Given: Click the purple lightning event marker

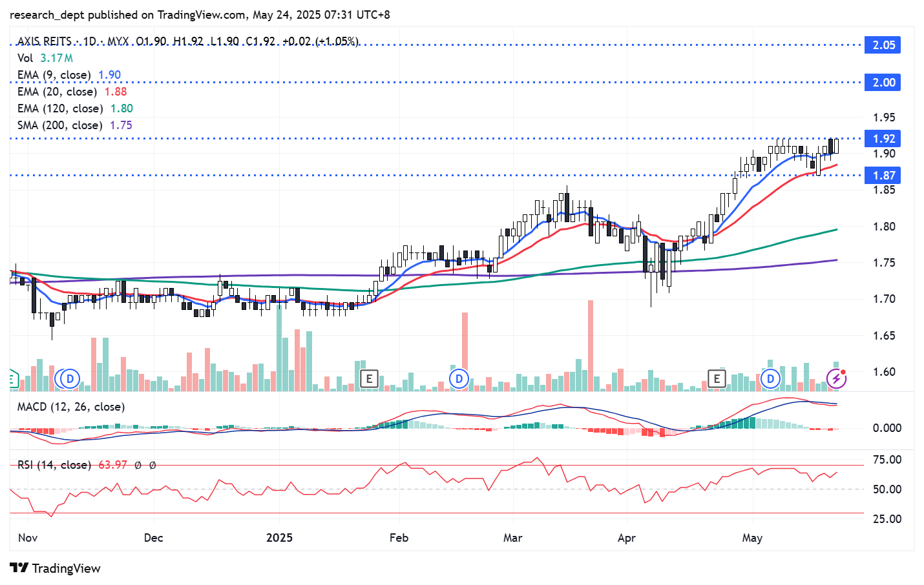Looking at the screenshot, I should click(836, 379).
